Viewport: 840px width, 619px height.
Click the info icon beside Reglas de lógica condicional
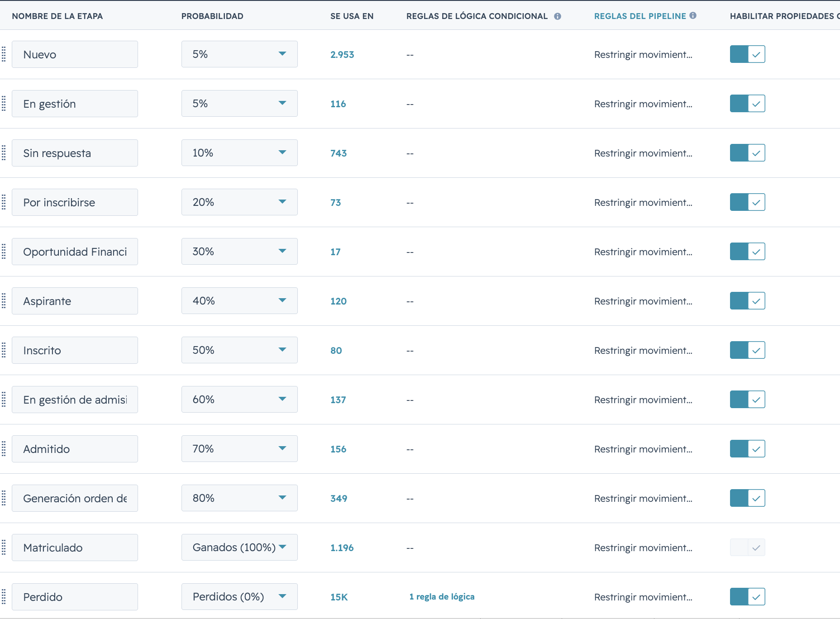(x=558, y=16)
